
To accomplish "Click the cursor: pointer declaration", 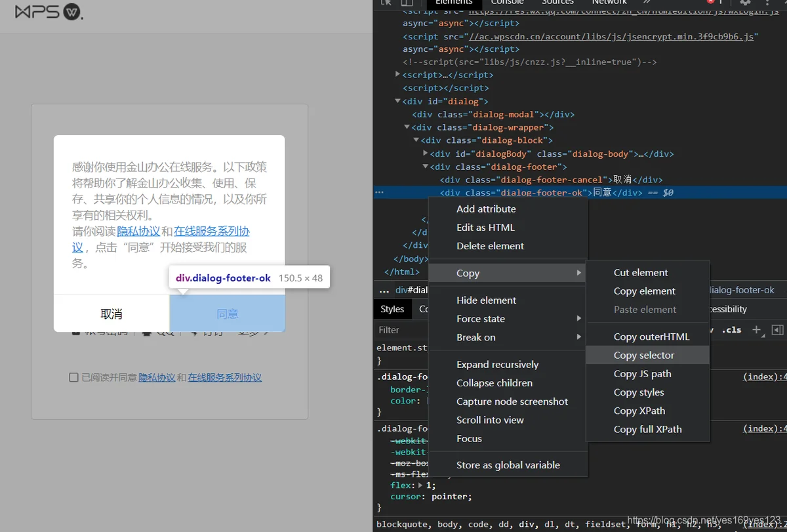I will 431,497.
